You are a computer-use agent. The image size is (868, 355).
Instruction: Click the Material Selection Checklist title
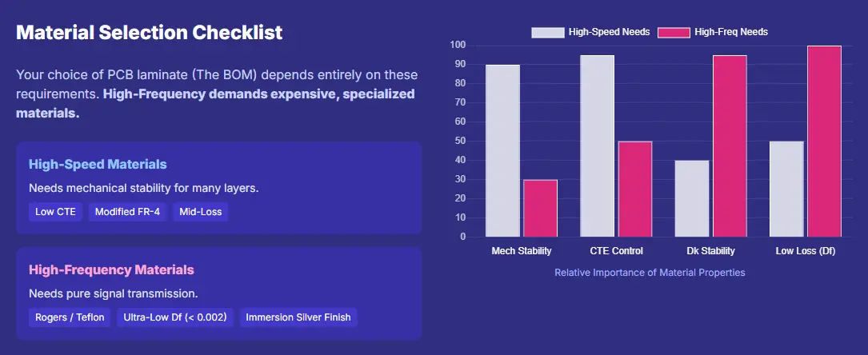(x=150, y=33)
